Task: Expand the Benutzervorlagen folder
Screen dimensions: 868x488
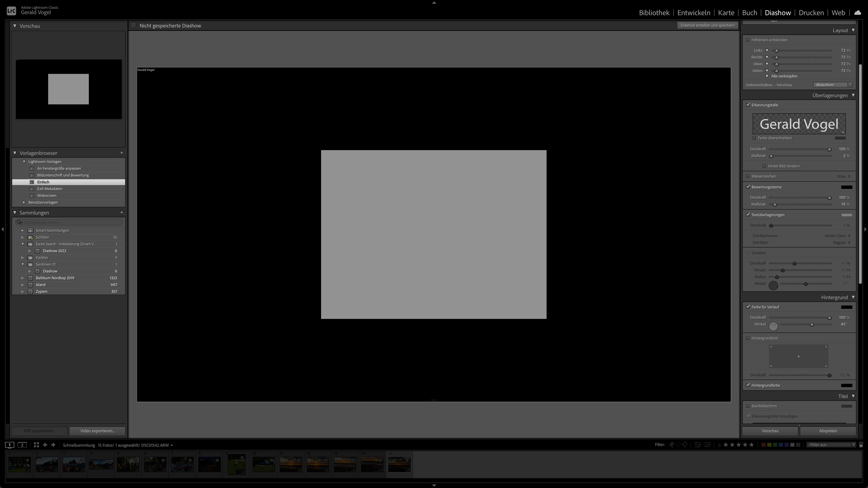Action: point(24,202)
